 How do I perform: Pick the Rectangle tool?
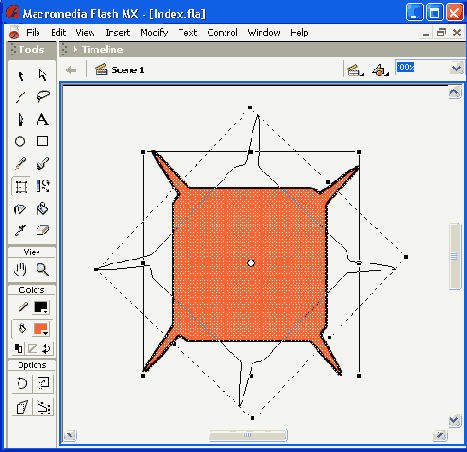(x=42, y=141)
